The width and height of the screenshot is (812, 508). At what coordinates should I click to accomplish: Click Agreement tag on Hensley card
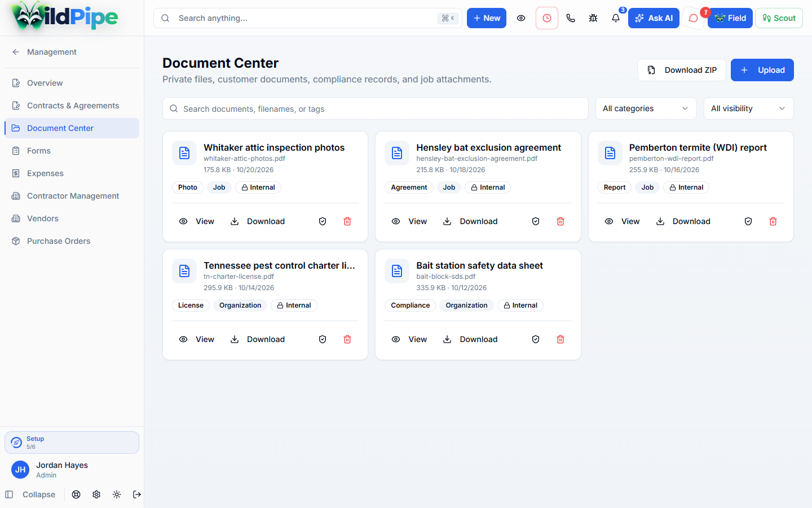click(x=409, y=187)
